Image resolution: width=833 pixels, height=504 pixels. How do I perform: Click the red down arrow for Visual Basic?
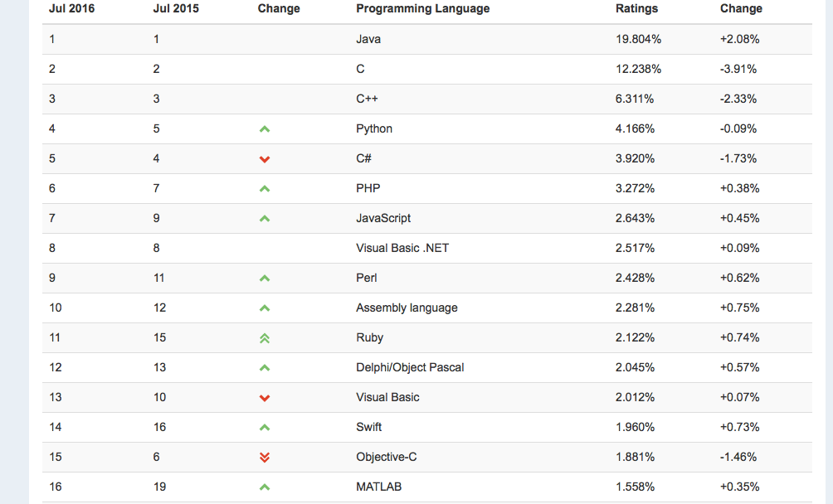[x=265, y=398]
